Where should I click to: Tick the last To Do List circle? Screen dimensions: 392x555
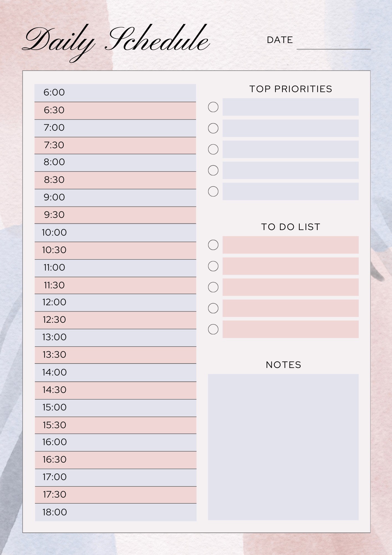click(213, 329)
